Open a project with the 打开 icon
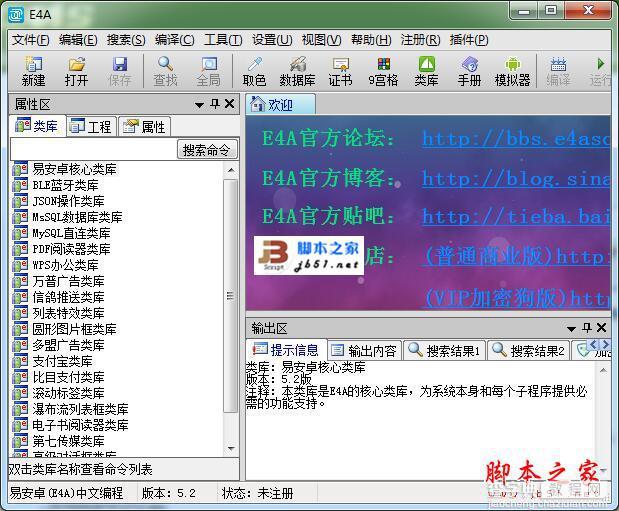Screen dimensions: 619x511 [76, 71]
